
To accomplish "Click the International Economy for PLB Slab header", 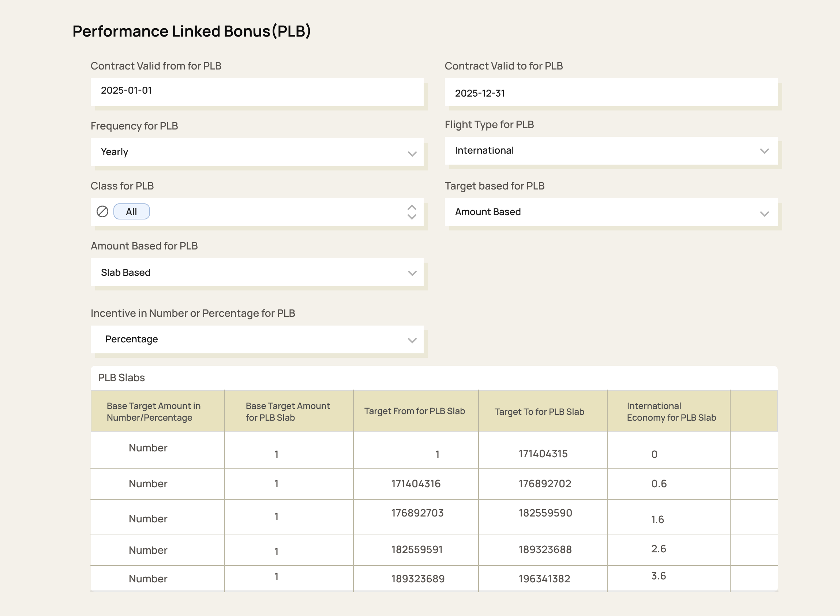I will tap(671, 412).
